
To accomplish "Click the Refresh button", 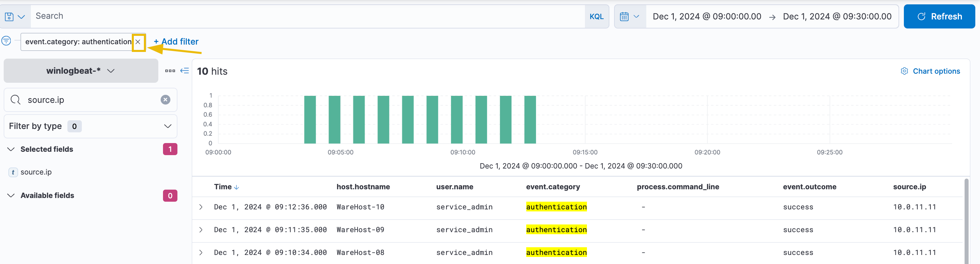I will click(939, 17).
